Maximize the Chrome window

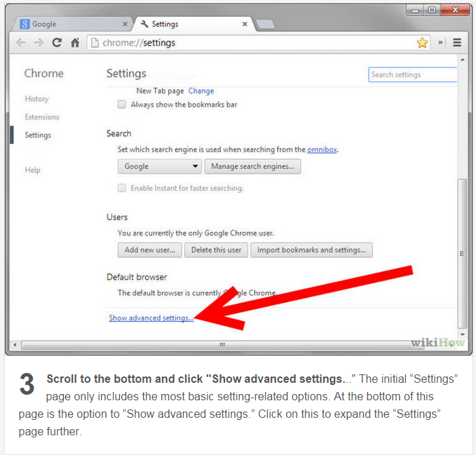click(x=431, y=11)
